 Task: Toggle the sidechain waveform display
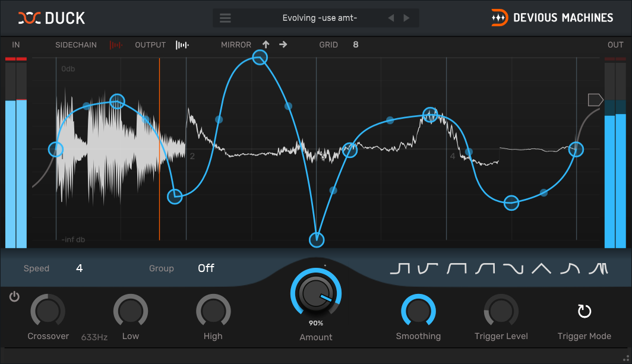[x=116, y=45]
